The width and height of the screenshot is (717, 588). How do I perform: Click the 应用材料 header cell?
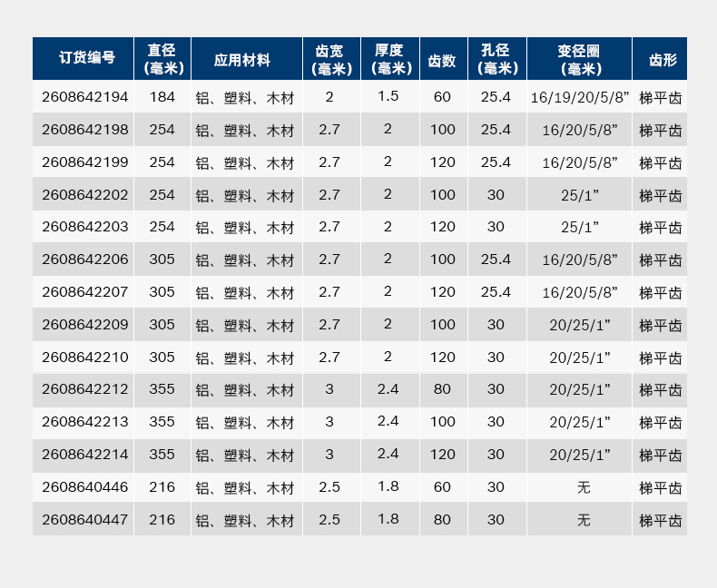click(245, 60)
